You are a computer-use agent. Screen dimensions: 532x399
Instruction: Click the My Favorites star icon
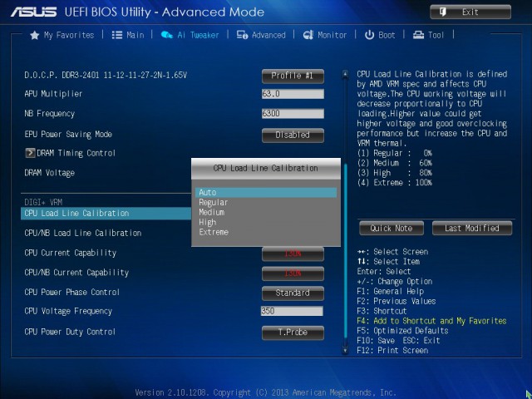coord(35,35)
